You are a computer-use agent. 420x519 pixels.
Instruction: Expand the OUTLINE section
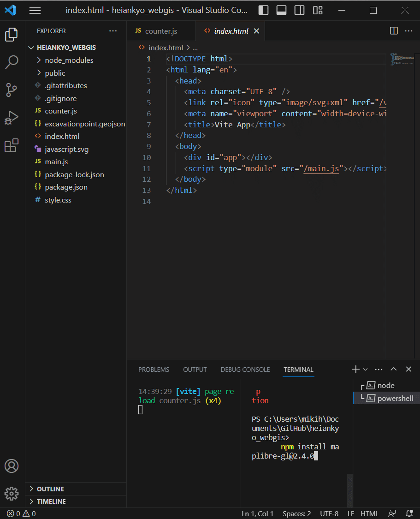50,489
